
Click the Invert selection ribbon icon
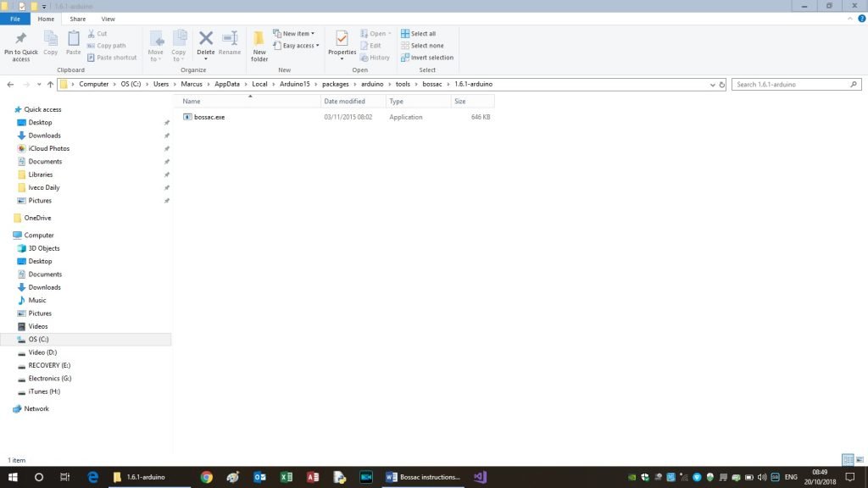pos(427,58)
